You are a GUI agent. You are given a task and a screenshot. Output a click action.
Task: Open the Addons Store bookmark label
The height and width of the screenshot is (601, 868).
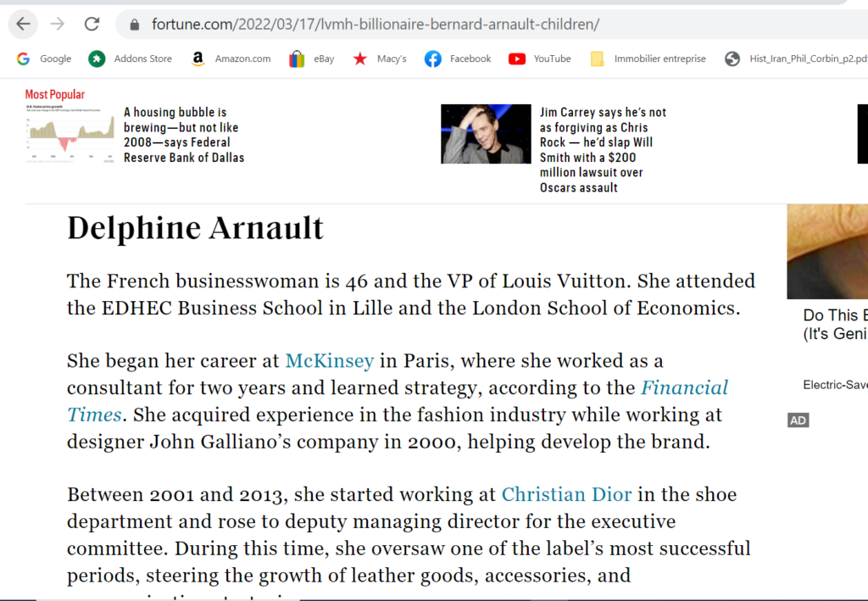[142, 58]
